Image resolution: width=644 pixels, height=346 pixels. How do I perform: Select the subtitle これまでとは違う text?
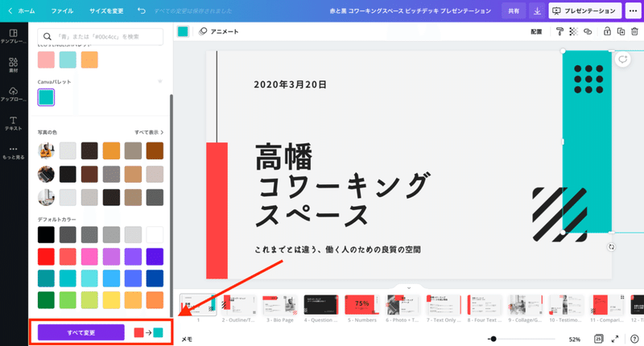click(337, 249)
